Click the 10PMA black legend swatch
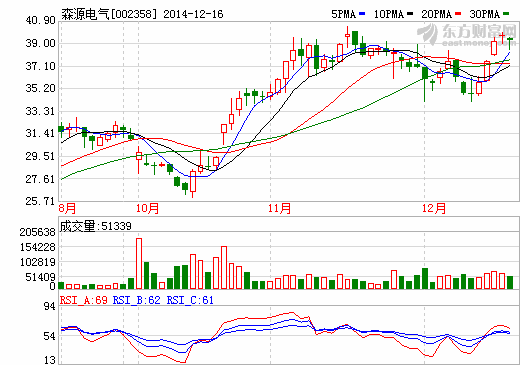 point(410,14)
